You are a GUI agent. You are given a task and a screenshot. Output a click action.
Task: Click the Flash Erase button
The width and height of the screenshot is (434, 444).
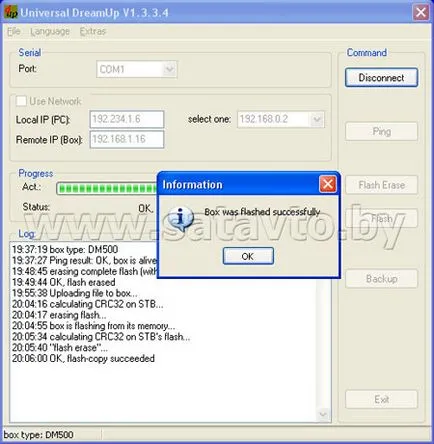point(381,185)
